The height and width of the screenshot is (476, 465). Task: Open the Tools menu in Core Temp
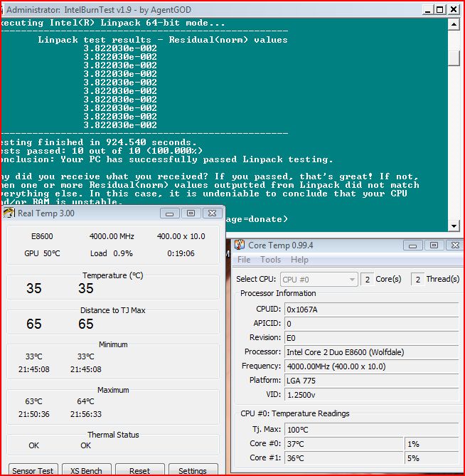[271, 260]
